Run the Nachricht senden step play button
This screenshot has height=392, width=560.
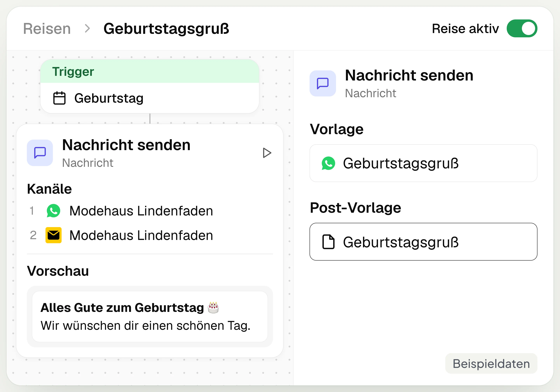(267, 153)
